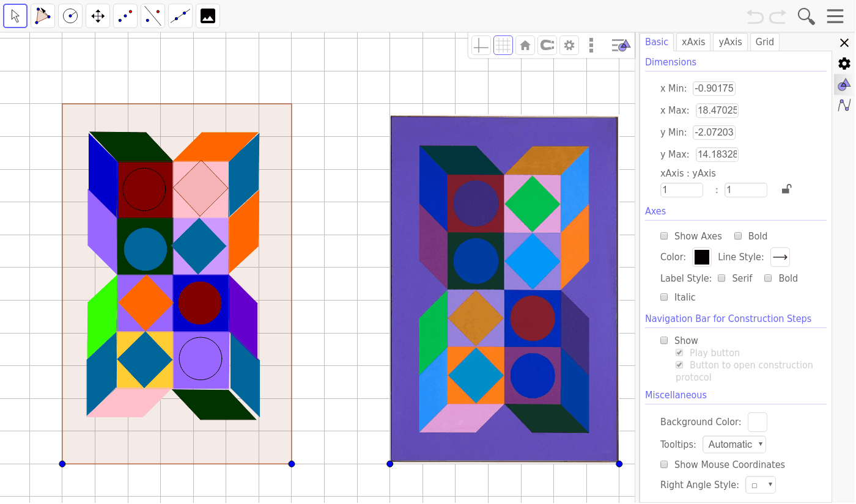
Task: Unlock the axis ratio lock
Action: tap(786, 189)
